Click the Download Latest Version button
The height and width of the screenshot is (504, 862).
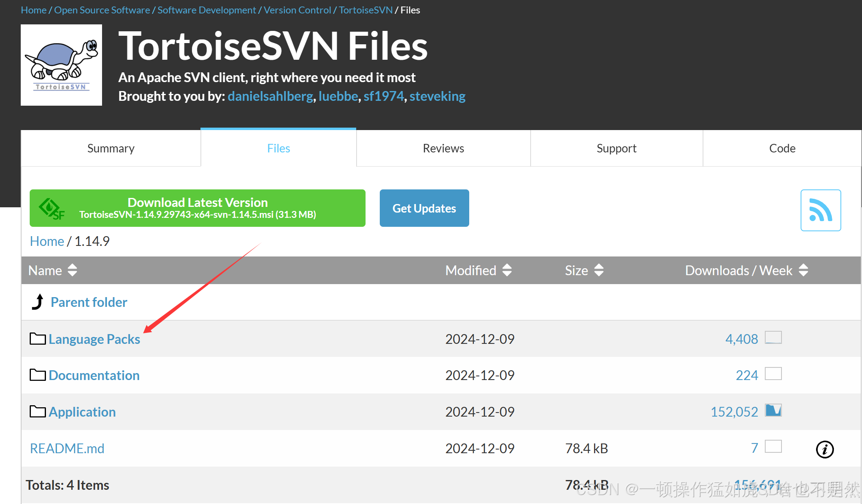click(198, 208)
